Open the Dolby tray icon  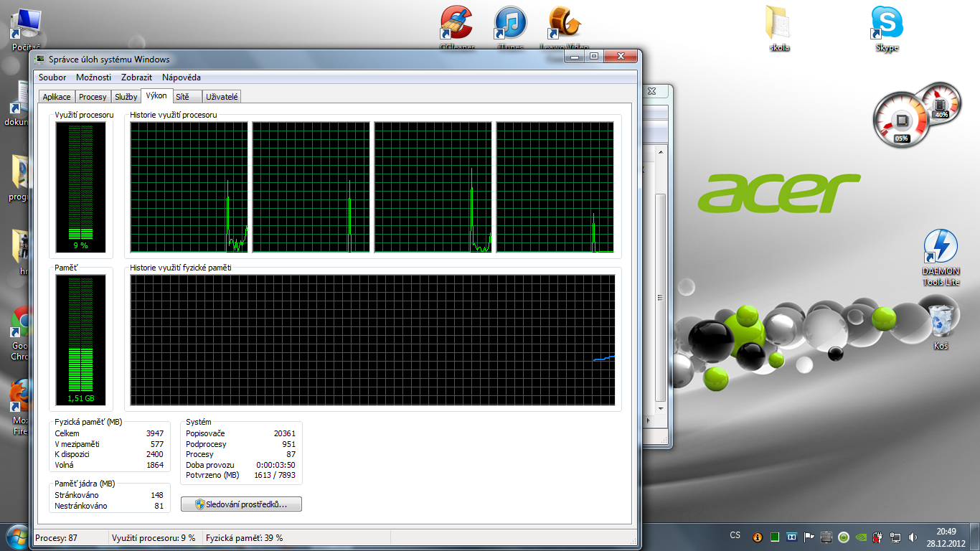(x=792, y=537)
